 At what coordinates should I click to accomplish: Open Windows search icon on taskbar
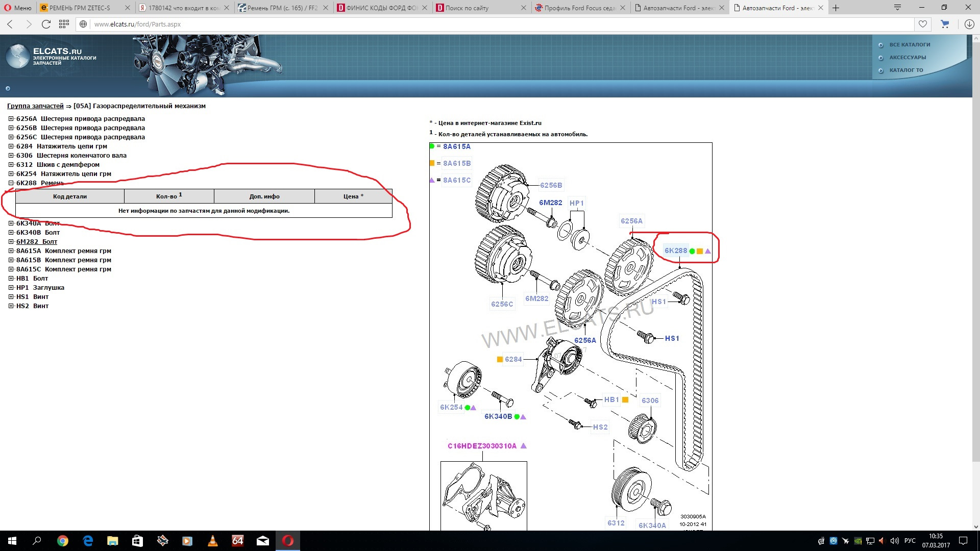point(37,541)
